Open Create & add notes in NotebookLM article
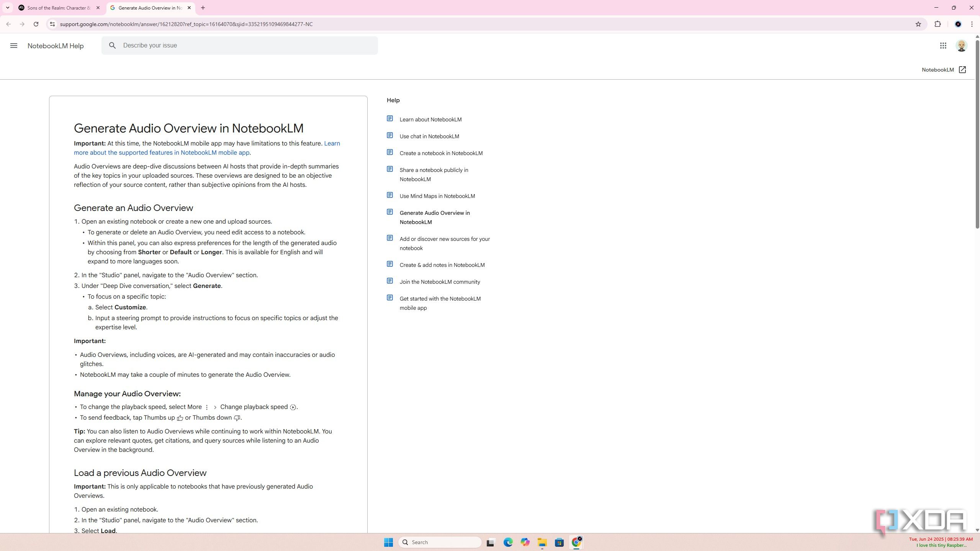The width and height of the screenshot is (980, 551). tap(442, 265)
